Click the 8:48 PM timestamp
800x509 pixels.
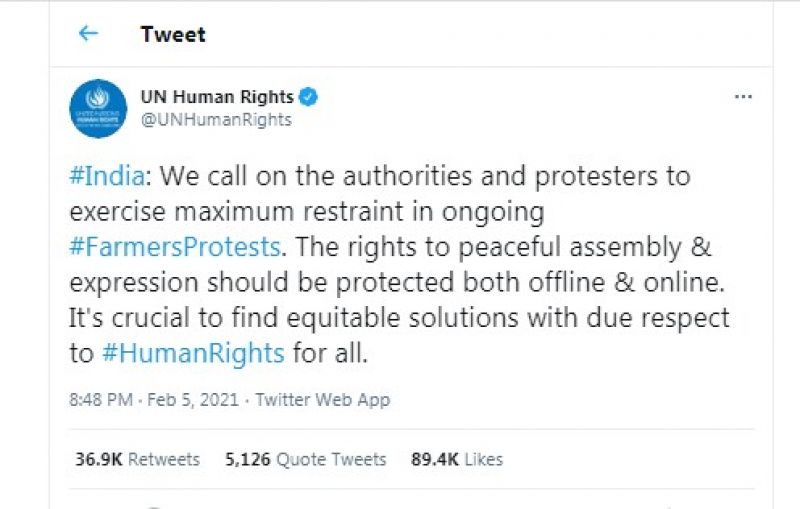pos(100,400)
